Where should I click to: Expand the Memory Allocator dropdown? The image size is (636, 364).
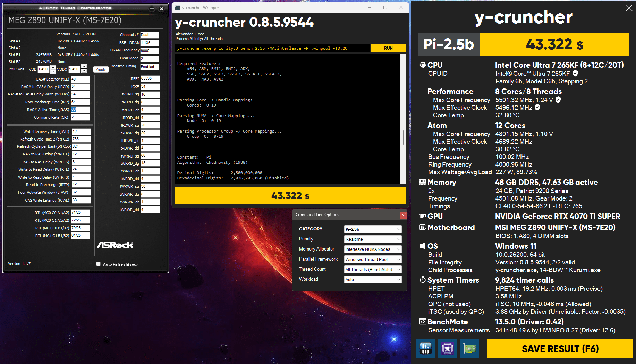pos(373,249)
